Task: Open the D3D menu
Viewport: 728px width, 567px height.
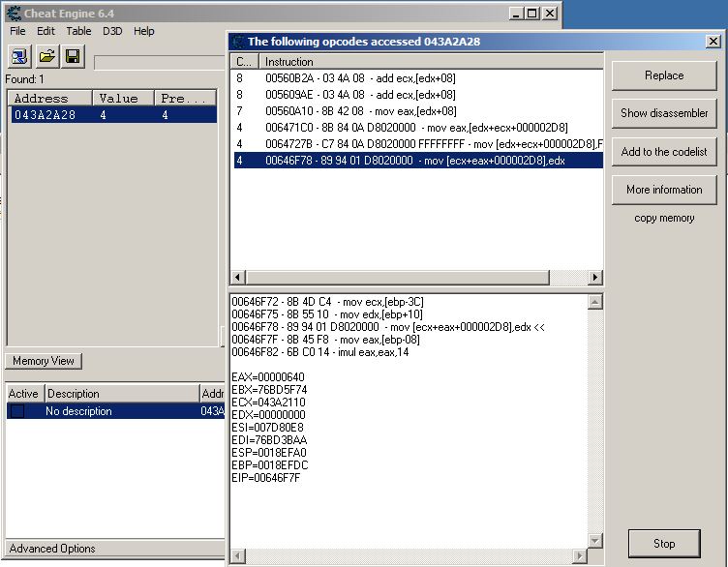Action: [112, 31]
